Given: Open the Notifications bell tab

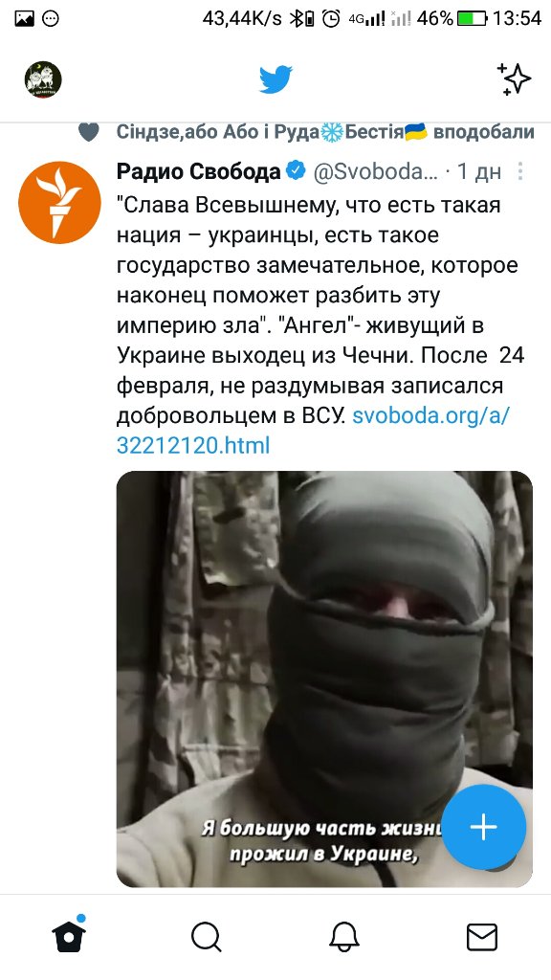Looking at the screenshot, I should tap(344, 937).
